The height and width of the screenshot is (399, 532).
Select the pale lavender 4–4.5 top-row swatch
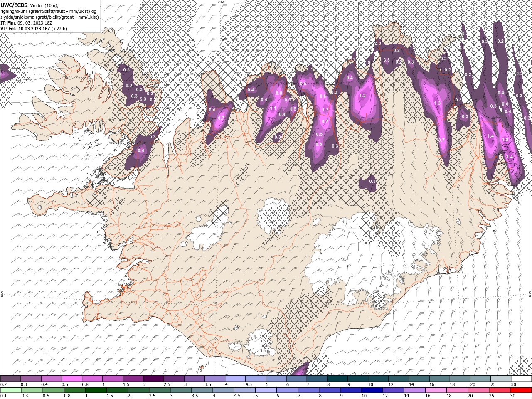tap(235, 379)
